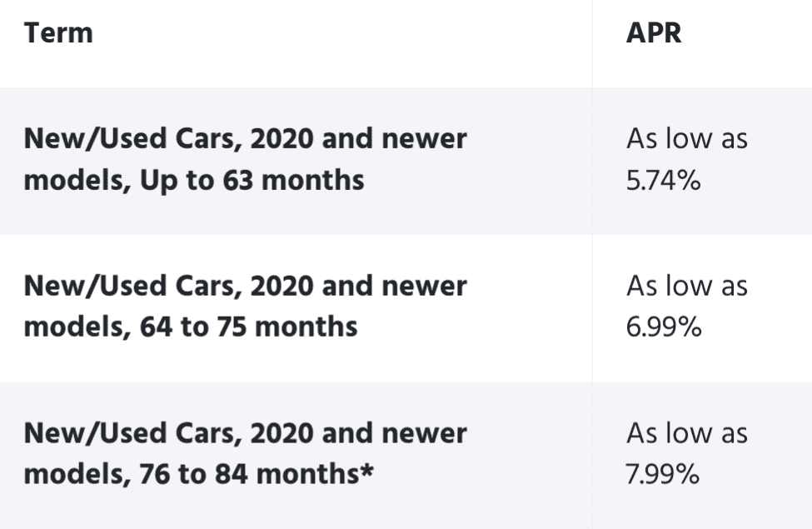The height and width of the screenshot is (529, 812).
Task: Select the 5.74% rate value
Action: coord(663,181)
